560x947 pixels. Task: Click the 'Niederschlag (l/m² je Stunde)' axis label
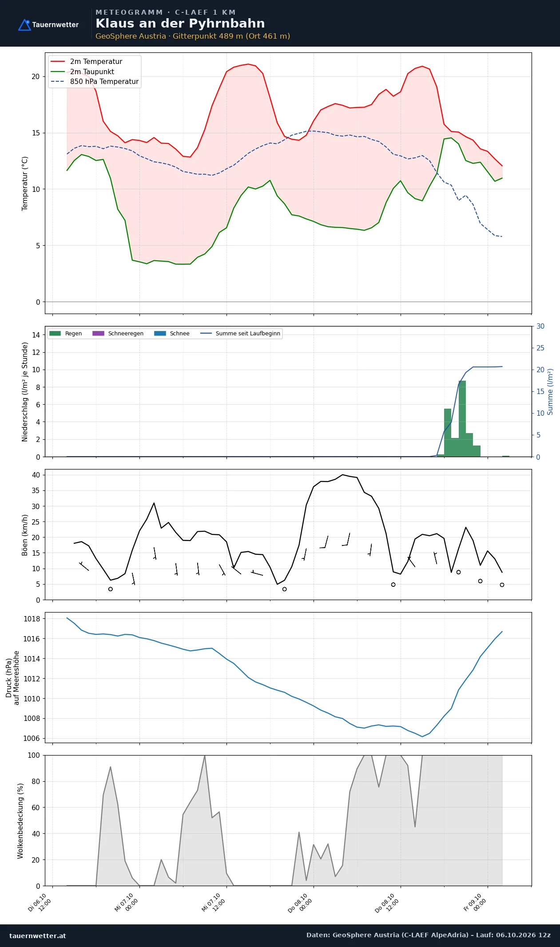[x=25, y=391]
